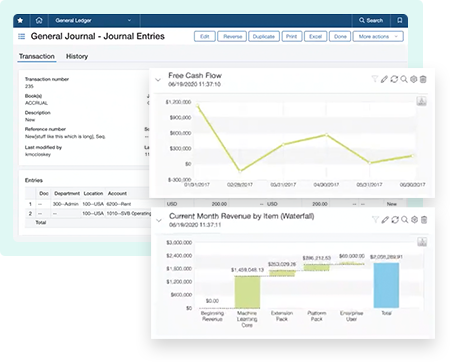Click the Duplicate button

point(264,36)
